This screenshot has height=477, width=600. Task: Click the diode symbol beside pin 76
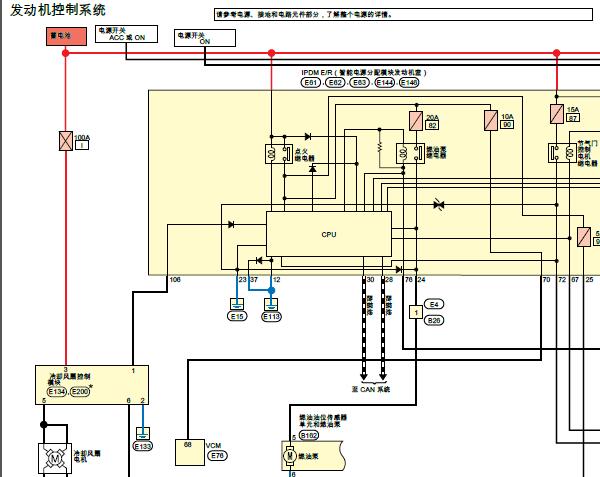399,270
